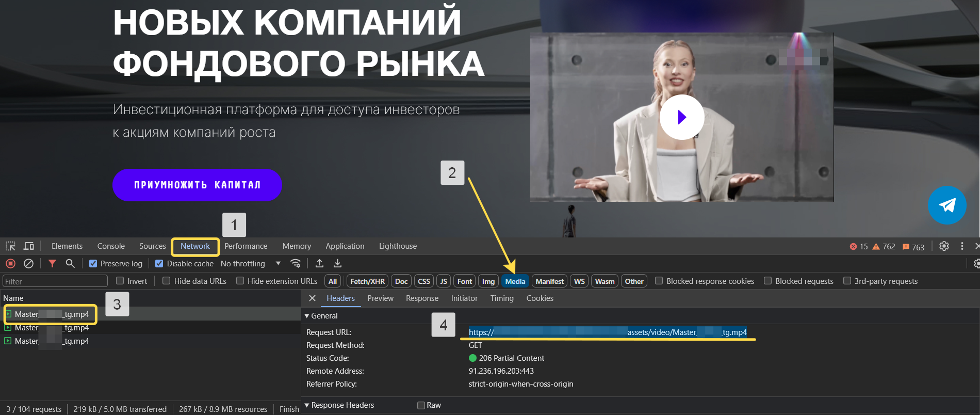Click the green status code dot

(472, 358)
